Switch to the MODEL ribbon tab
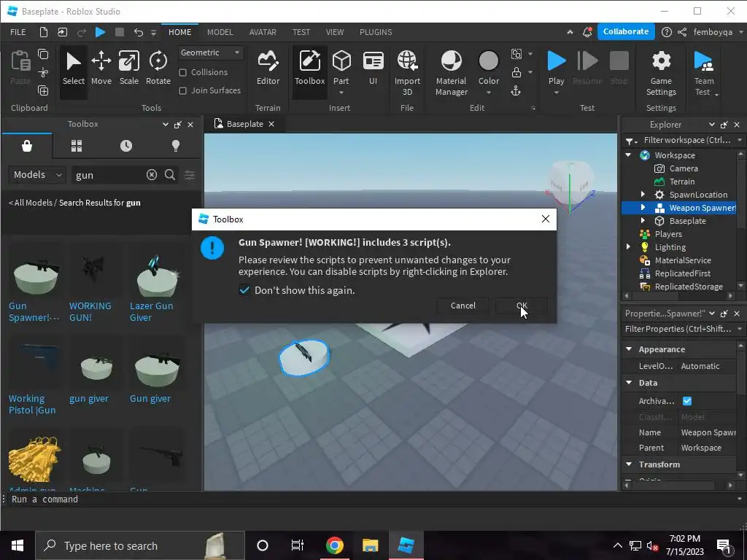The image size is (747, 560). pyautogui.click(x=220, y=32)
